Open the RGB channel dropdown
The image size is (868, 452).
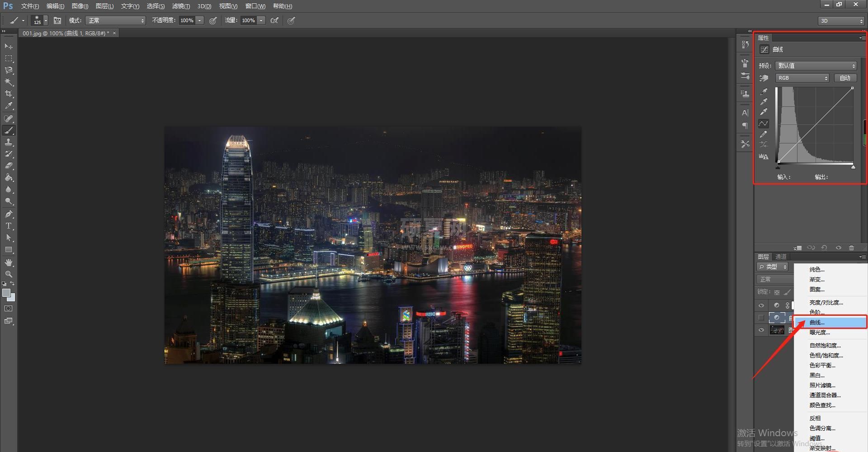802,78
